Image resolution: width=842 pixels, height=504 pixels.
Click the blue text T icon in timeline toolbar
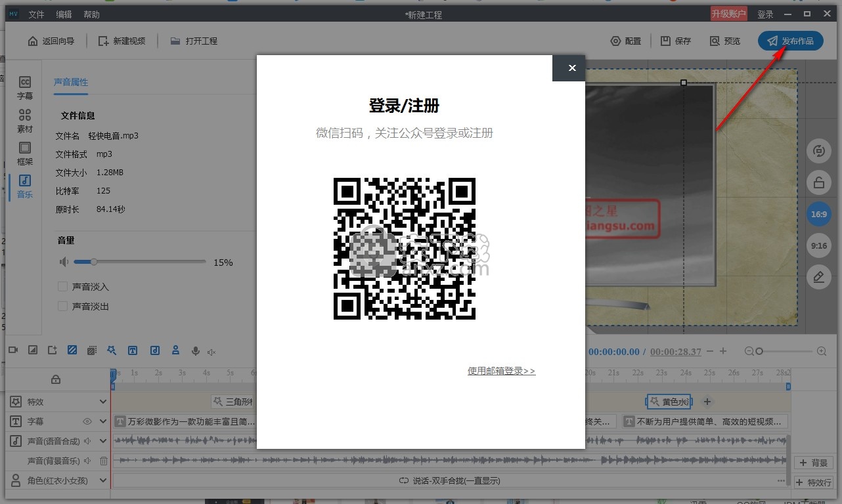coord(133,351)
